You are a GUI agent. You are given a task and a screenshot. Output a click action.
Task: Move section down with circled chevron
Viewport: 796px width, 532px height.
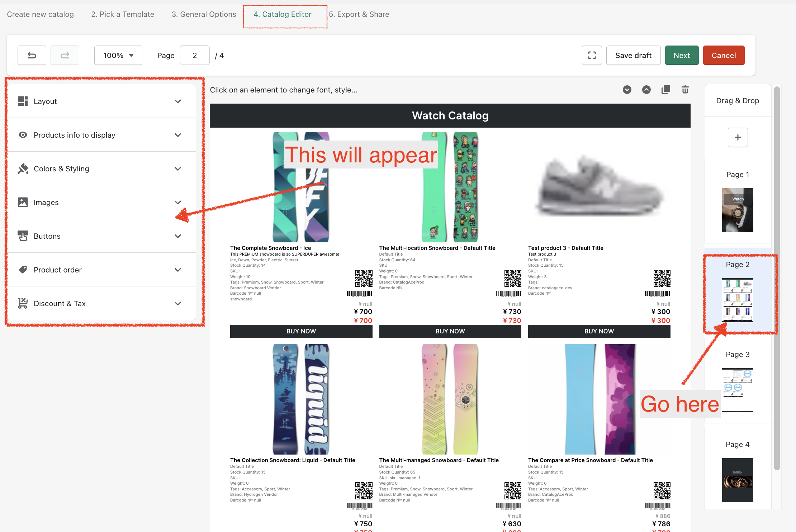627,90
